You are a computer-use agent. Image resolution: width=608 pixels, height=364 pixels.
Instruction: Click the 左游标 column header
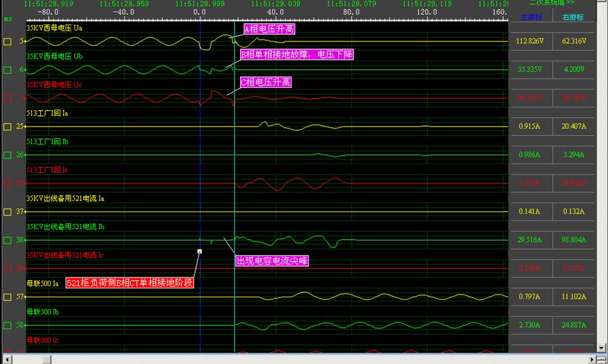click(x=530, y=17)
